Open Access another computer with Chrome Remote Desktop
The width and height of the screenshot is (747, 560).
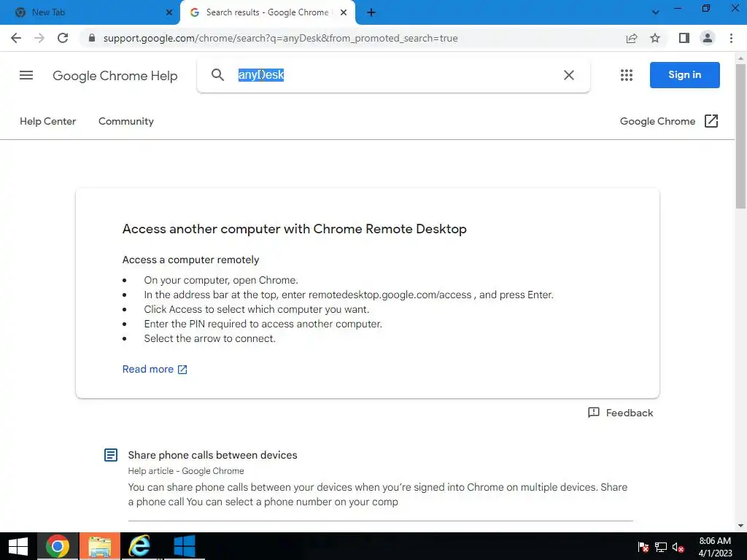(x=295, y=229)
